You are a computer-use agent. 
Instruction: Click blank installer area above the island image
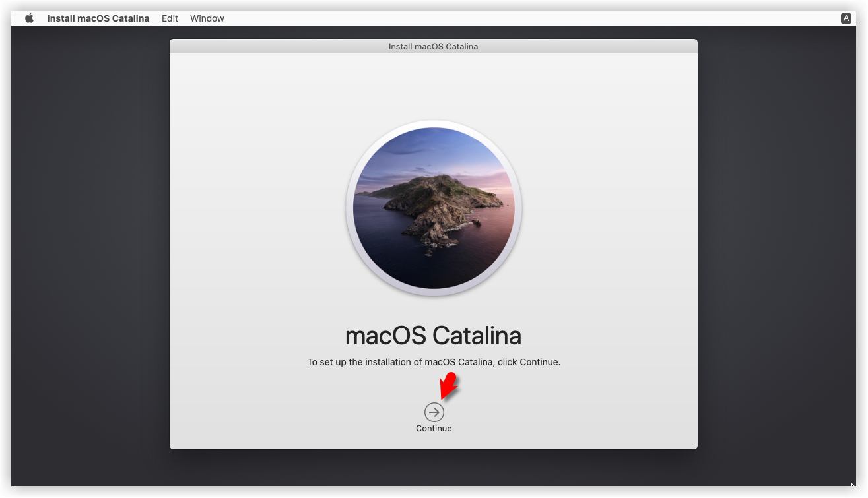click(434, 86)
